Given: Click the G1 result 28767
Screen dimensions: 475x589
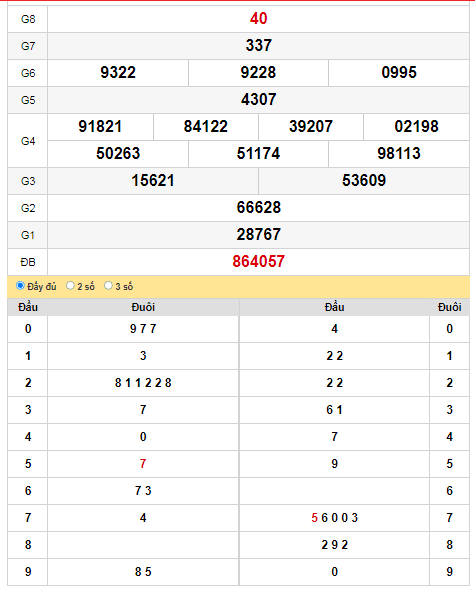Looking at the screenshot, I should [258, 235].
